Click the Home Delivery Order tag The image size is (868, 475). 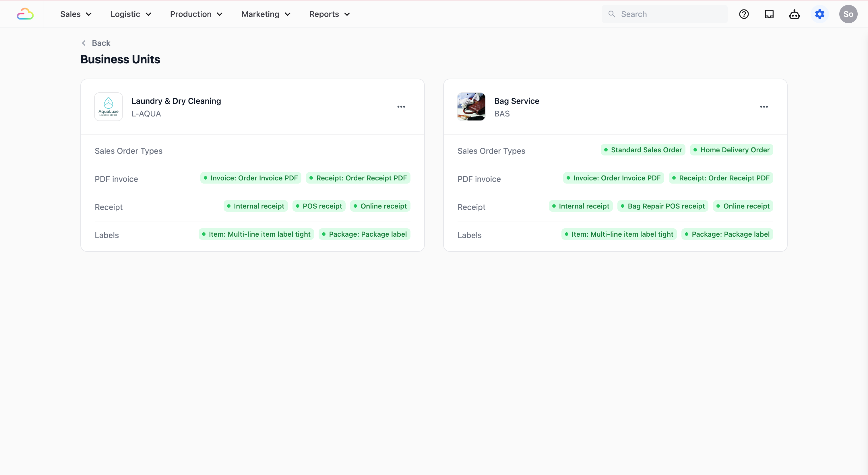click(x=731, y=150)
